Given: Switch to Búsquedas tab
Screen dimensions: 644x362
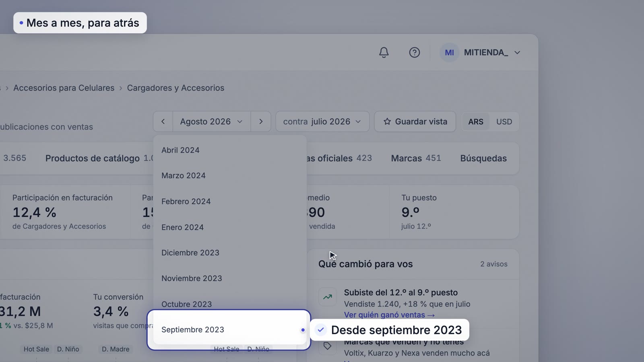Looking at the screenshot, I should pos(483,158).
